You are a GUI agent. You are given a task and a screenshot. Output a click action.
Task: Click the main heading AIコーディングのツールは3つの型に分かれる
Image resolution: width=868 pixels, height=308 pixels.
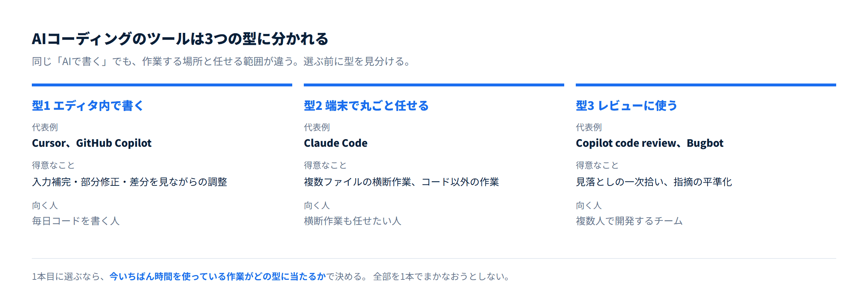[180, 39]
